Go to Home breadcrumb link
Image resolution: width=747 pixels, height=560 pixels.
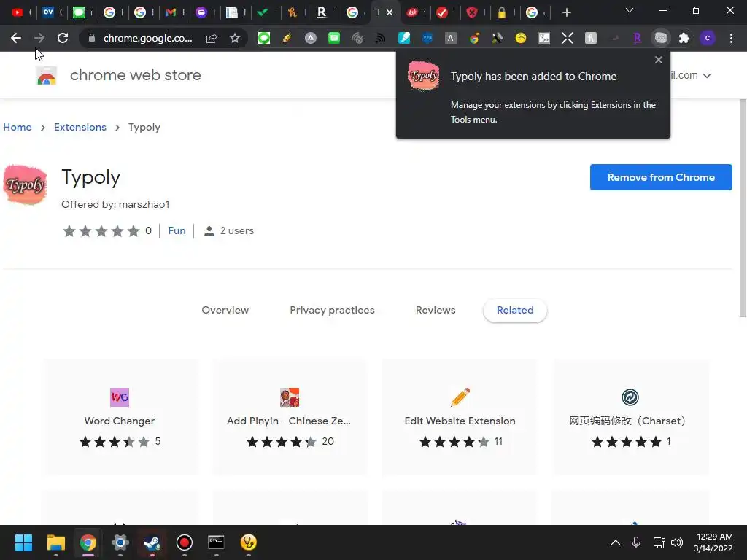coord(18,127)
